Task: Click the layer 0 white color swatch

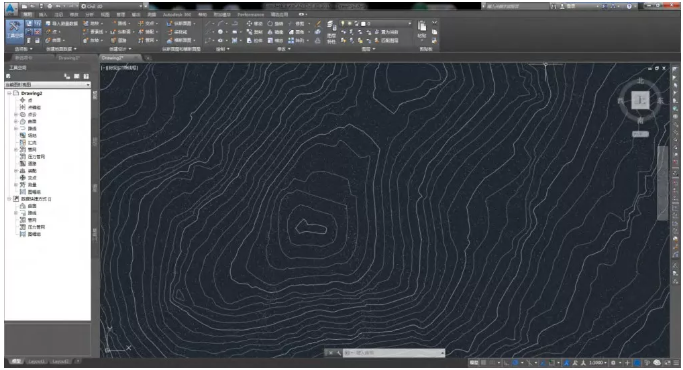Action: [362, 24]
